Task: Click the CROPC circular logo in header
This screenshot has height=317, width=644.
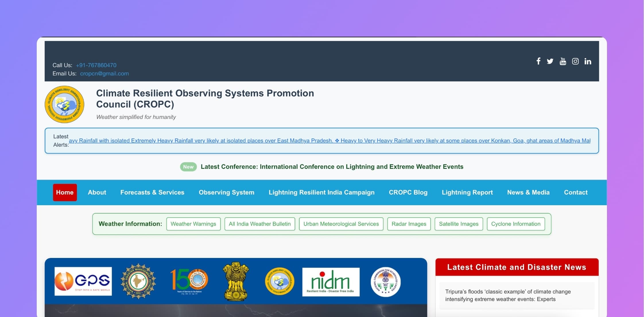Action: (x=64, y=104)
